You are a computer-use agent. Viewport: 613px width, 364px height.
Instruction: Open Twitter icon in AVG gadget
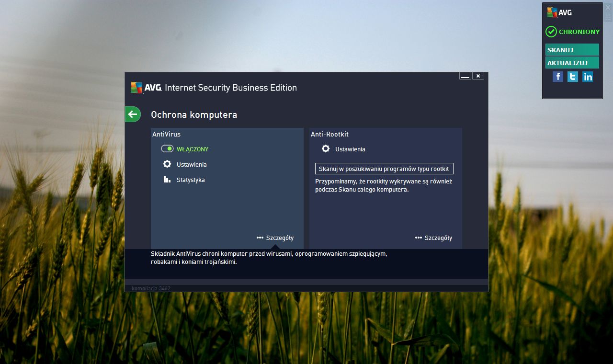(573, 77)
